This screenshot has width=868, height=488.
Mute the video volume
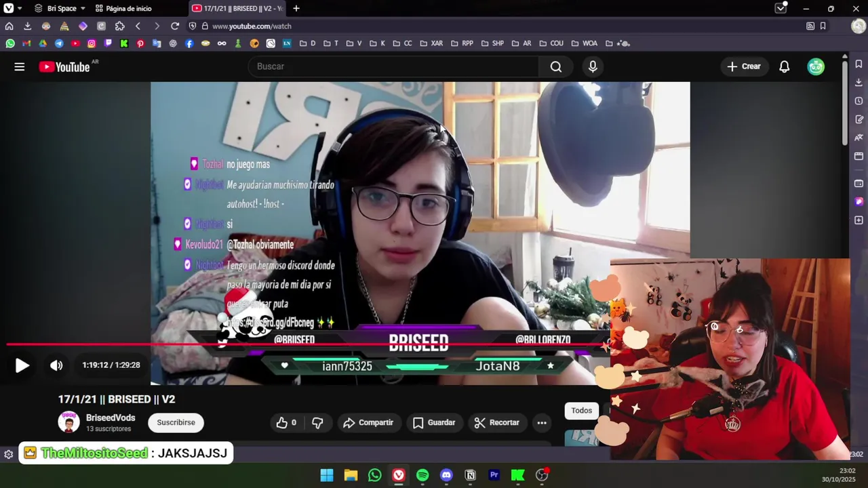(56, 365)
